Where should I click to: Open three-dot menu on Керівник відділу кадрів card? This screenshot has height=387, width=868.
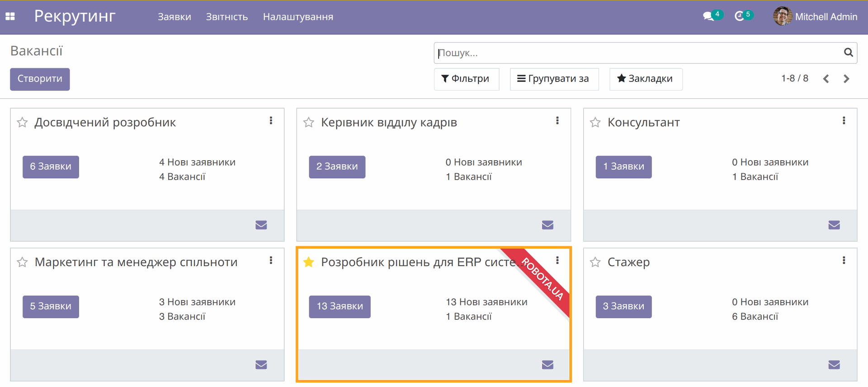point(557,120)
